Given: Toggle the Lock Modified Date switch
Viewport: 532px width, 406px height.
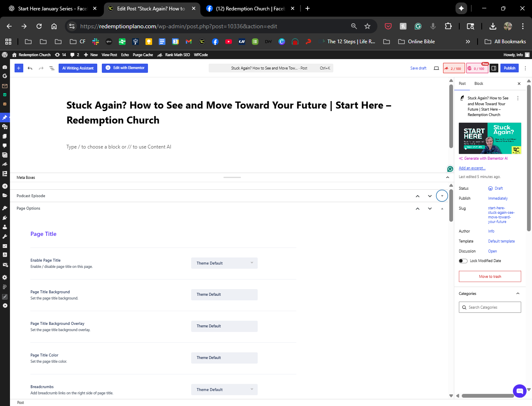Looking at the screenshot, I should [x=463, y=261].
